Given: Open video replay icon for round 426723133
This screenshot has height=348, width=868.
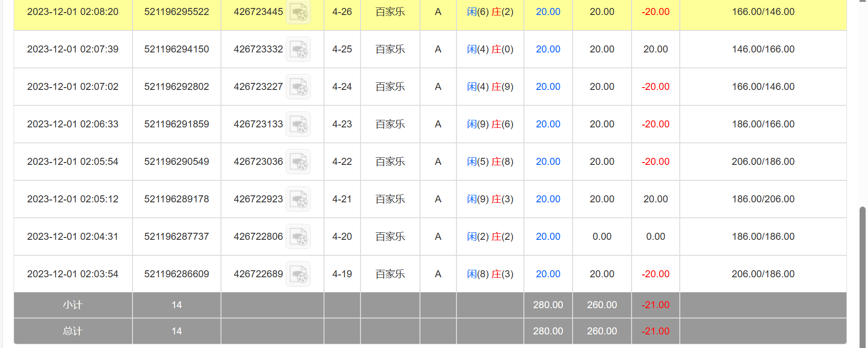Looking at the screenshot, I should point(298,125).
